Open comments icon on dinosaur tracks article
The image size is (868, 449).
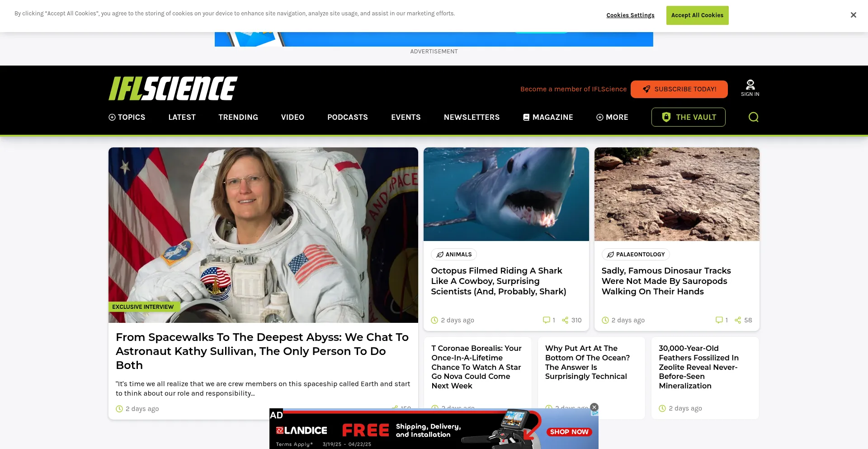(719, 320)
